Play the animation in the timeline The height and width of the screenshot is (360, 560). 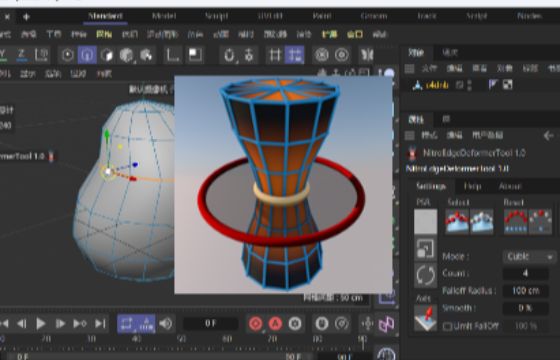41,324
